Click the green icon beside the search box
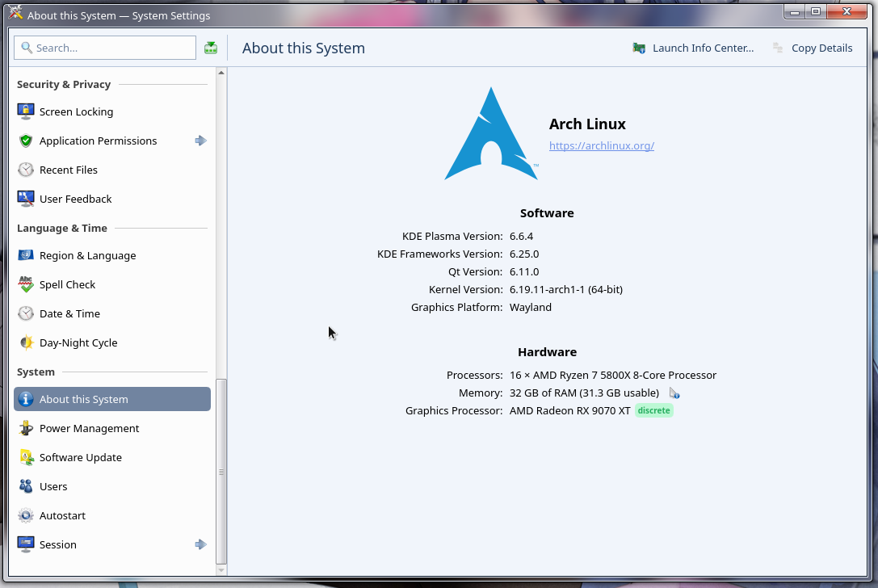The height and width of the screenshot is (588, 878). pos(211,48)
